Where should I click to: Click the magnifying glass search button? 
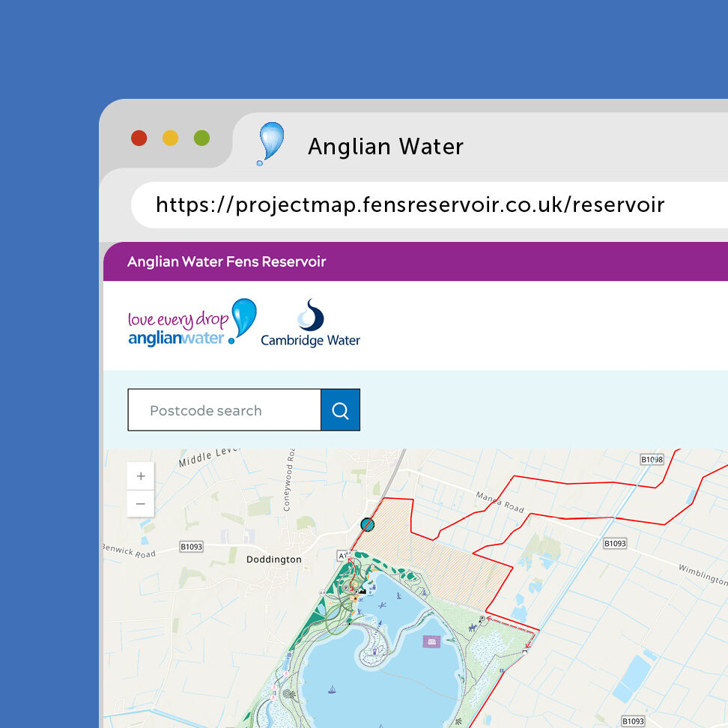(340, 410)
